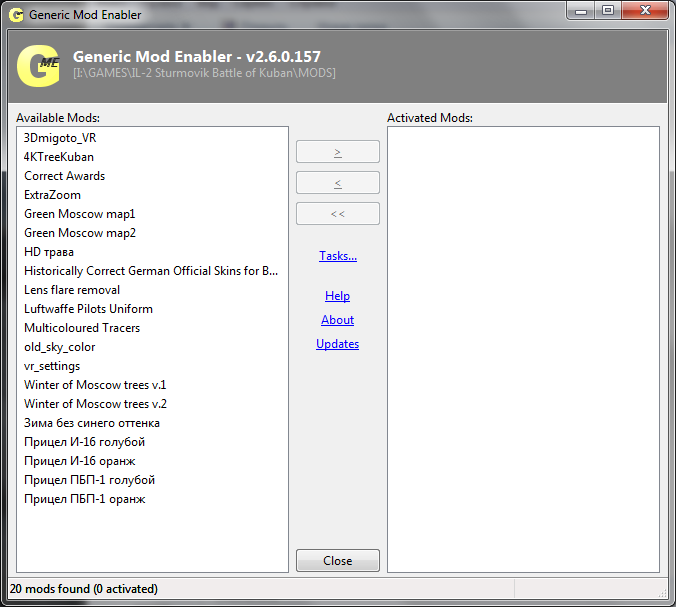
Task: Open the Tasks... link
Action: click(x=338, y=256)
